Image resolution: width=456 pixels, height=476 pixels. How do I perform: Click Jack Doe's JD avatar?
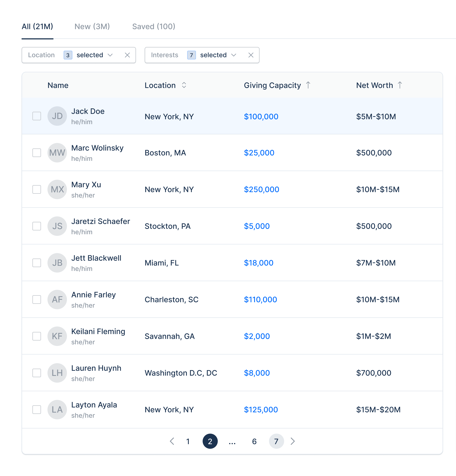[x=57, y=116]
